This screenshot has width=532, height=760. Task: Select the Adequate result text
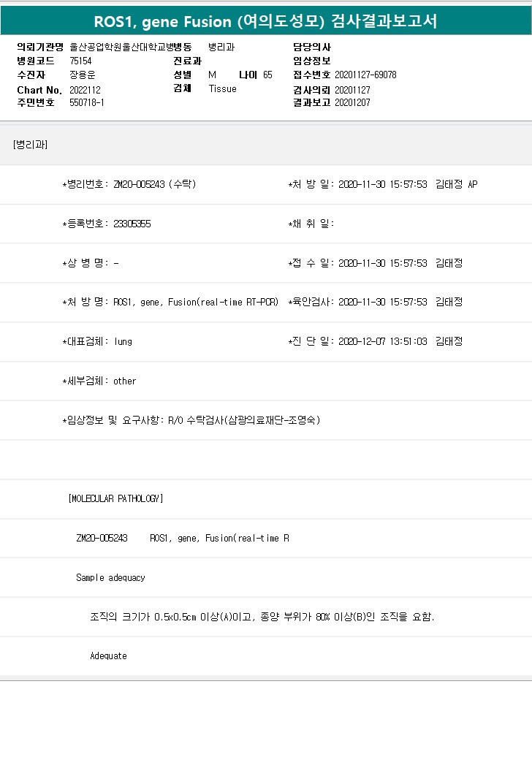108,655
